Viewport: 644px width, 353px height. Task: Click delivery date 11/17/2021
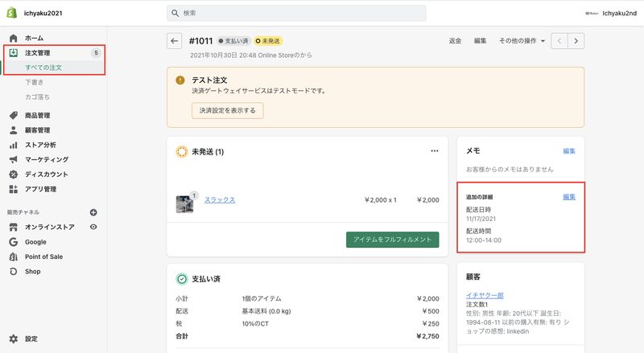481,219
